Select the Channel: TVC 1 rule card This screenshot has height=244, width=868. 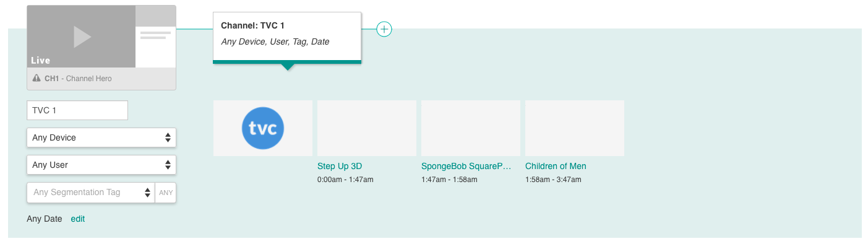(x=287, y=37)
